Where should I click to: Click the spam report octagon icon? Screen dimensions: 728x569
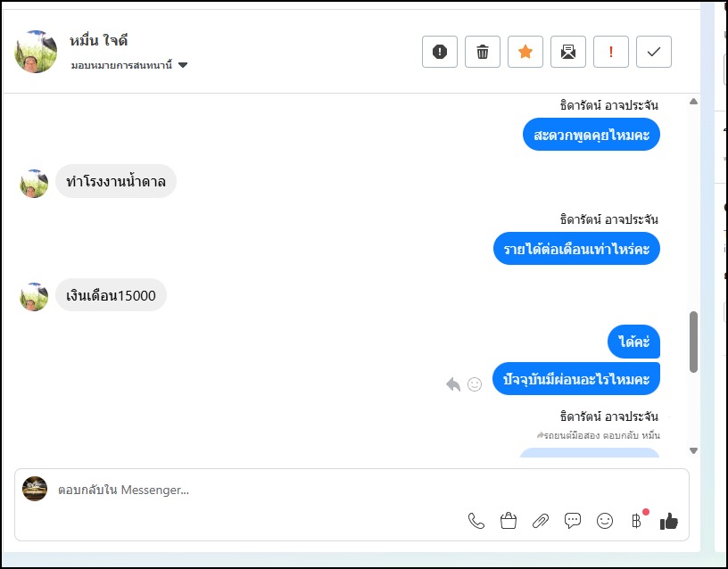[x=440, y=52]
